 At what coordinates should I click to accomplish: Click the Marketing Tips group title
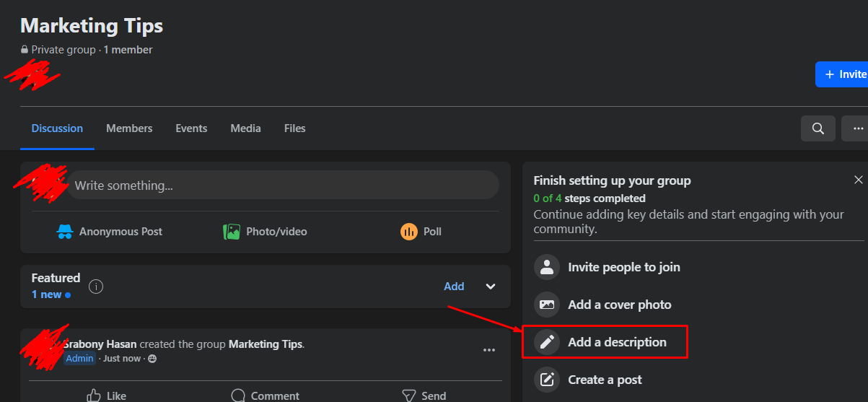(x=92, y=26)
